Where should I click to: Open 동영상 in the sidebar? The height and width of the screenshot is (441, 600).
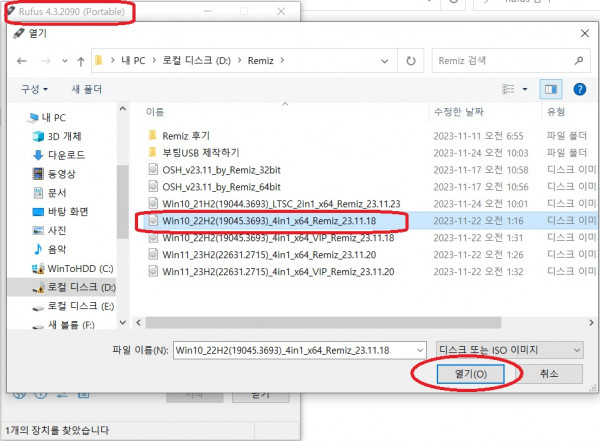coord(54,174)
